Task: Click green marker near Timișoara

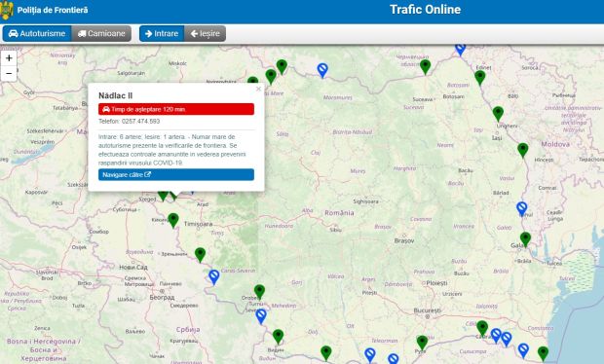Action: (173, 221)
